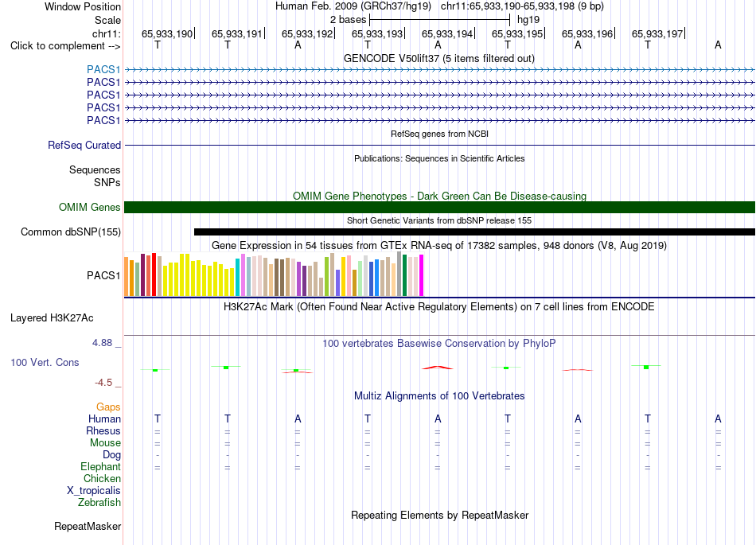Click the 'Click to complement -->' label
Screen dimensions: 756x545
(65, 46)
